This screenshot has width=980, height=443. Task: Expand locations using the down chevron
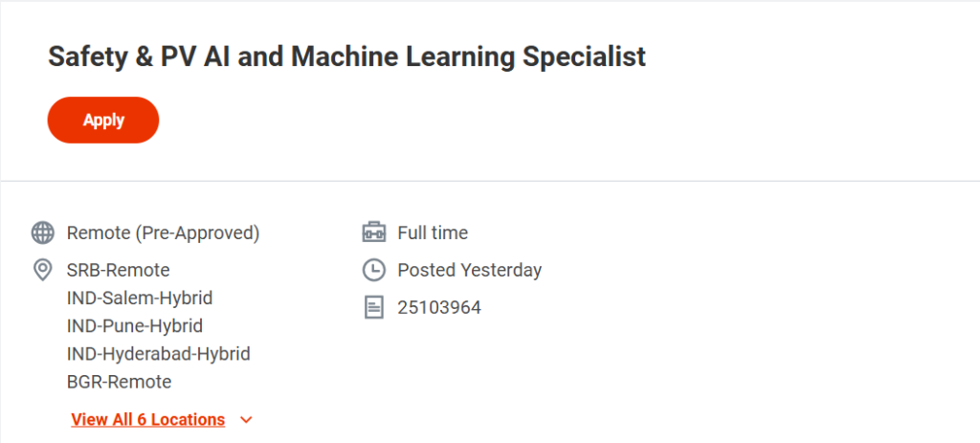[x=246, y=419]
